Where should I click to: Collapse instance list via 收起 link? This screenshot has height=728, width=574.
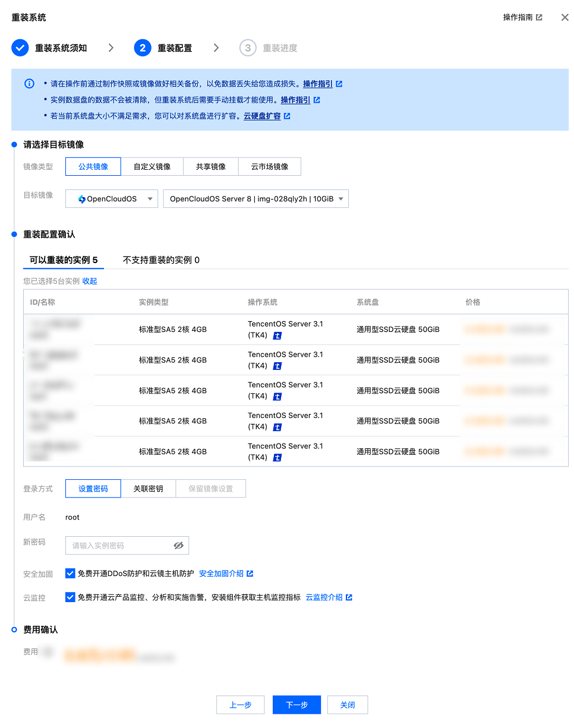[90, 281]
